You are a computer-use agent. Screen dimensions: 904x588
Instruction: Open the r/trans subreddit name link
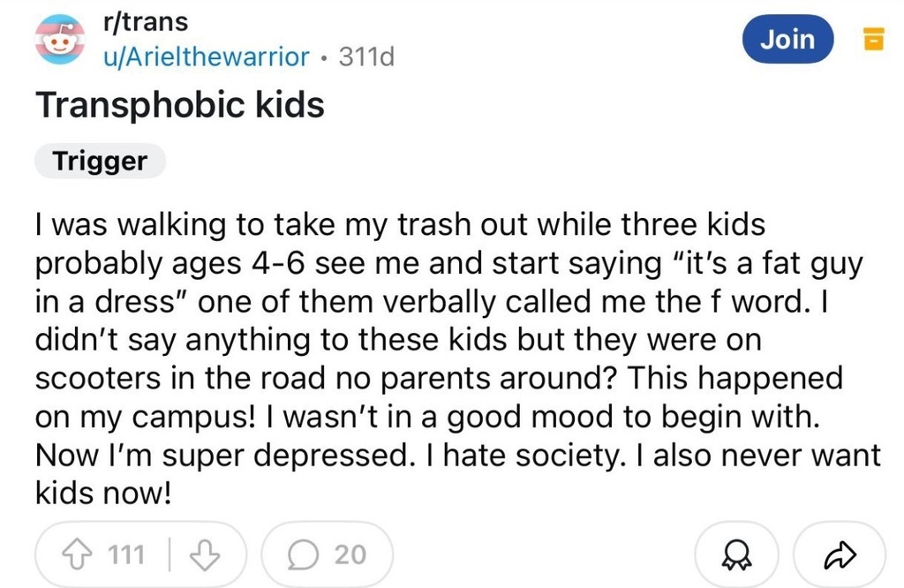coord(146,23)
